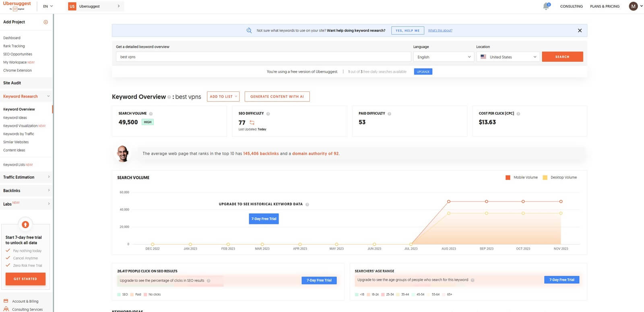Click the Ubersuggest logo
This screenshot has height=312, width=644.
coord(17,6)
